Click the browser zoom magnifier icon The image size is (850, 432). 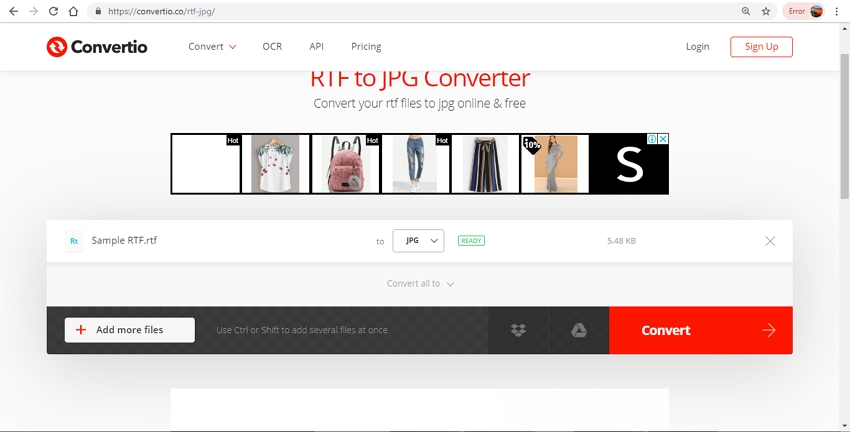(745, 11)
